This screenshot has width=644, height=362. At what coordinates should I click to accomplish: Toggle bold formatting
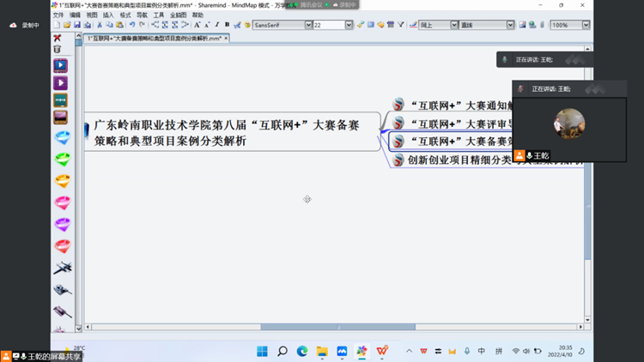click(227, 25)
